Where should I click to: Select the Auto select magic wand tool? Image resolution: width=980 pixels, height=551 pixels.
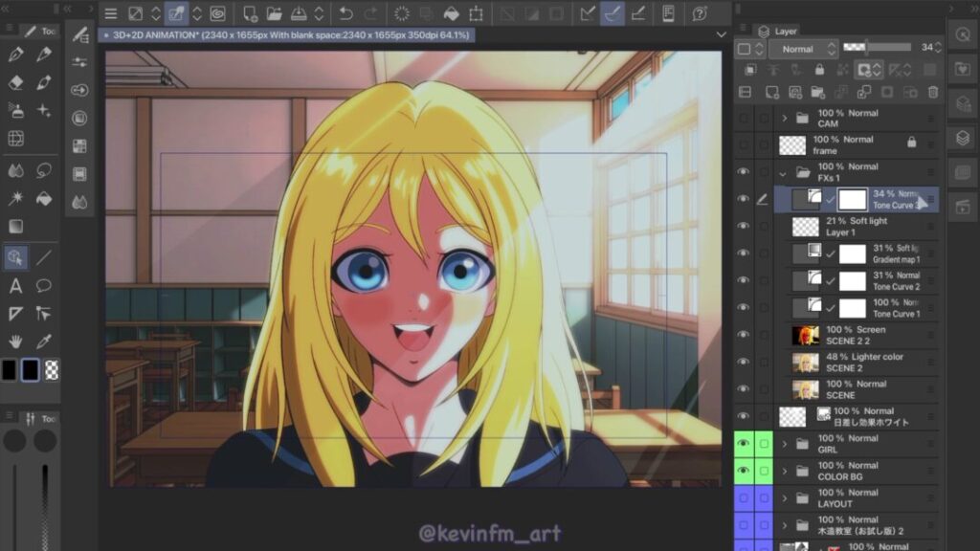pos(15,199)
